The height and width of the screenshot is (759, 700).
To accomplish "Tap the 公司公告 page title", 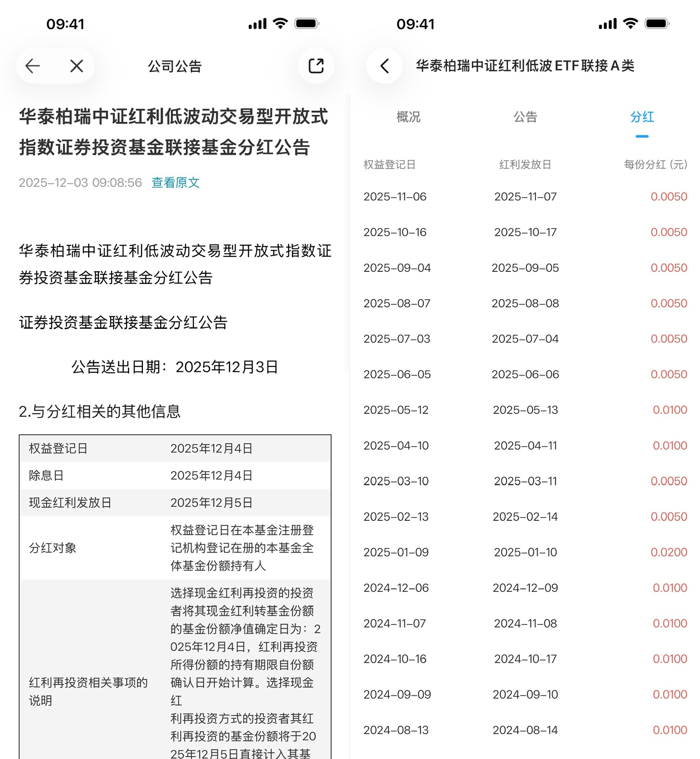I will [x=175, y=66].
